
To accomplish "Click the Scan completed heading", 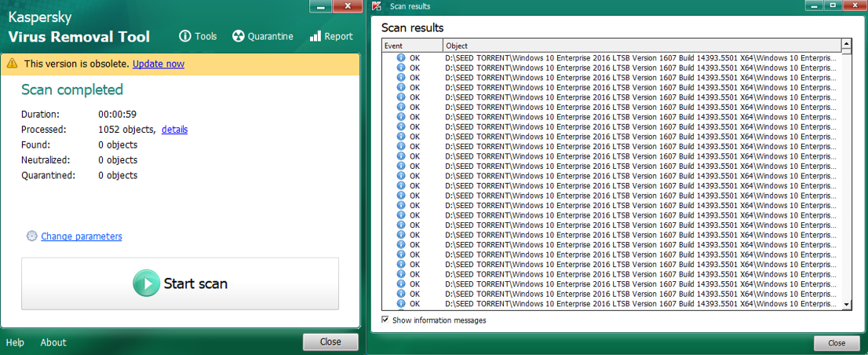I will tap(72, 90).
